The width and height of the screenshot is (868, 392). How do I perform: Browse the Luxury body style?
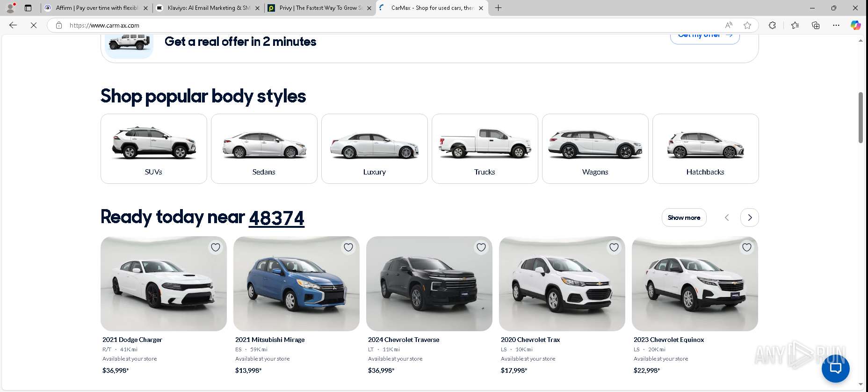[375, 149]
